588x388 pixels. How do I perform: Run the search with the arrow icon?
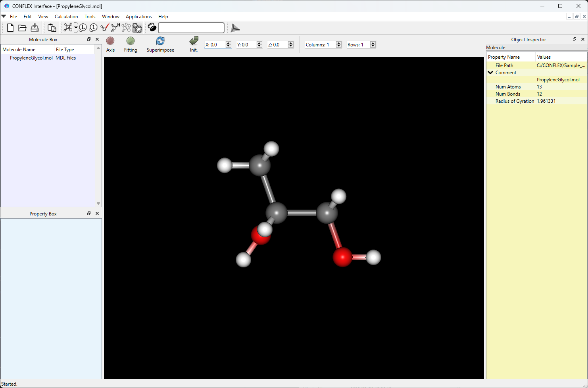pyautogui.click(x=235, y=28)
